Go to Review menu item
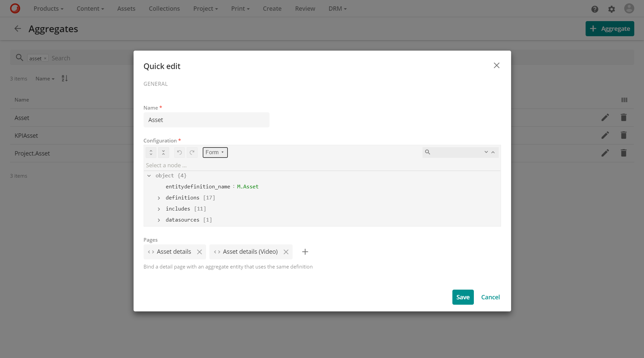 tap(305, 9)
